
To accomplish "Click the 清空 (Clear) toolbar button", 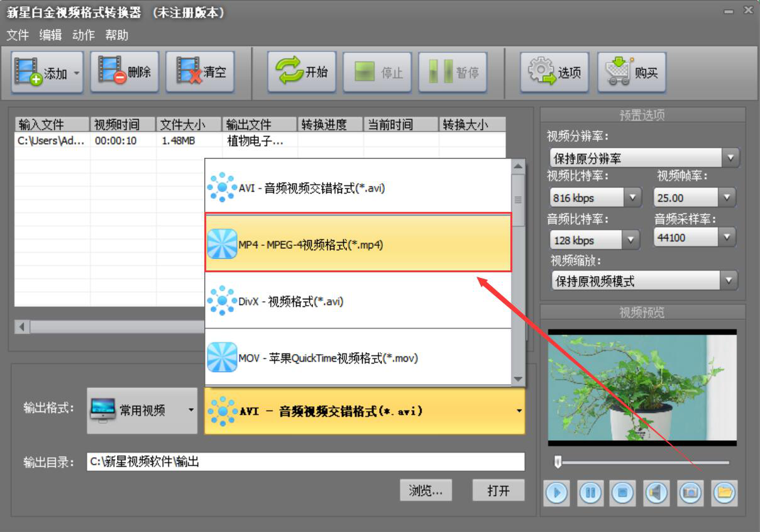I will (x=201, y=72).
